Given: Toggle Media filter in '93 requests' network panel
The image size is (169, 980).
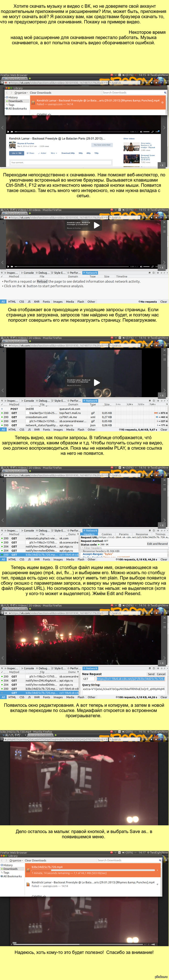Looking at the screenshot, I should 70,429.
